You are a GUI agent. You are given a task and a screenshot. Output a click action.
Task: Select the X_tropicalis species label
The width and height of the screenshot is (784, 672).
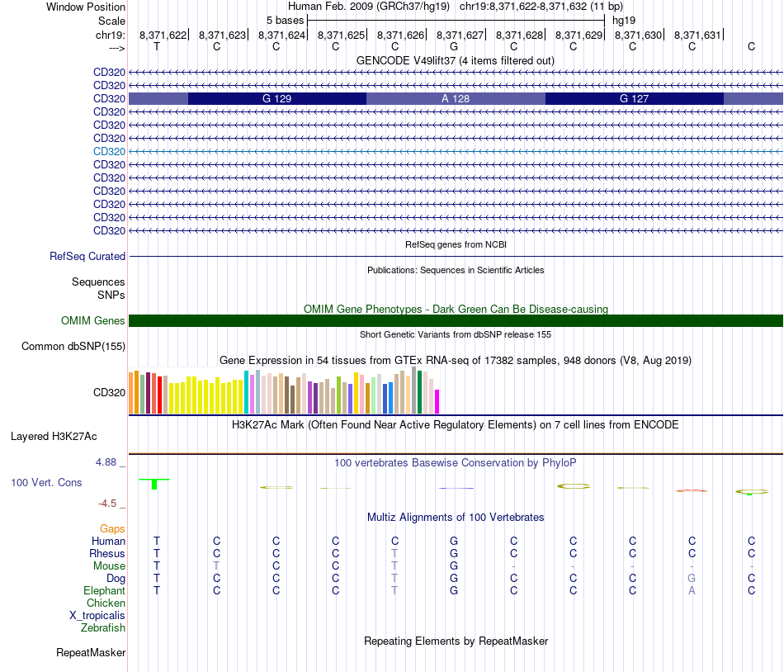click(97, 616)
